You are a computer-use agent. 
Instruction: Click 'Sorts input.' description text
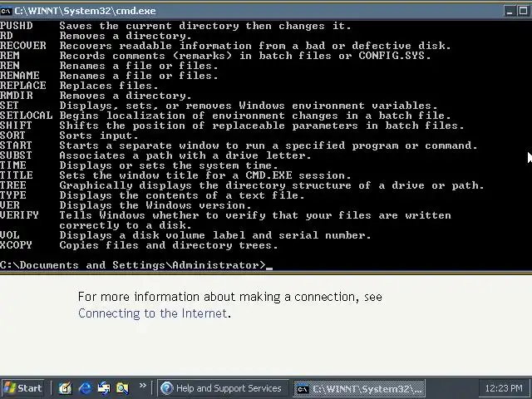pos(99,135)
